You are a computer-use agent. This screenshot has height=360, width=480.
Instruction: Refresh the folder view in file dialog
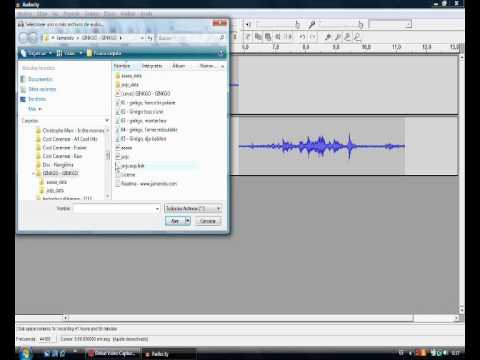coord(150,38)
